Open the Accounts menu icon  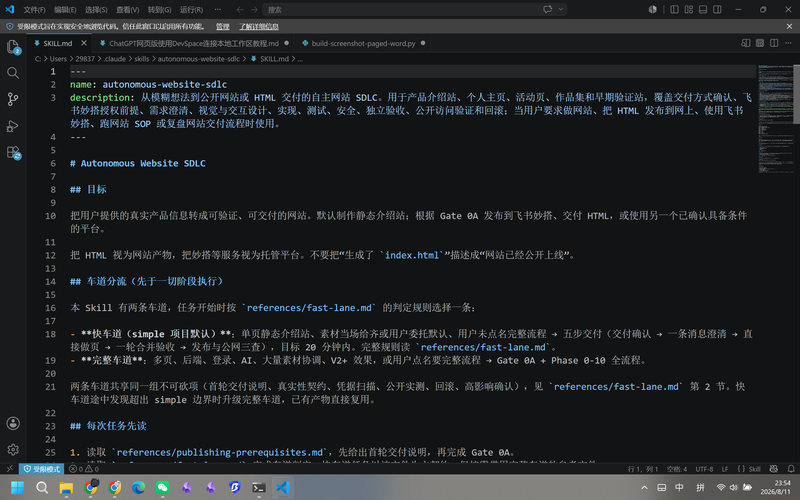tap(13, 423)
